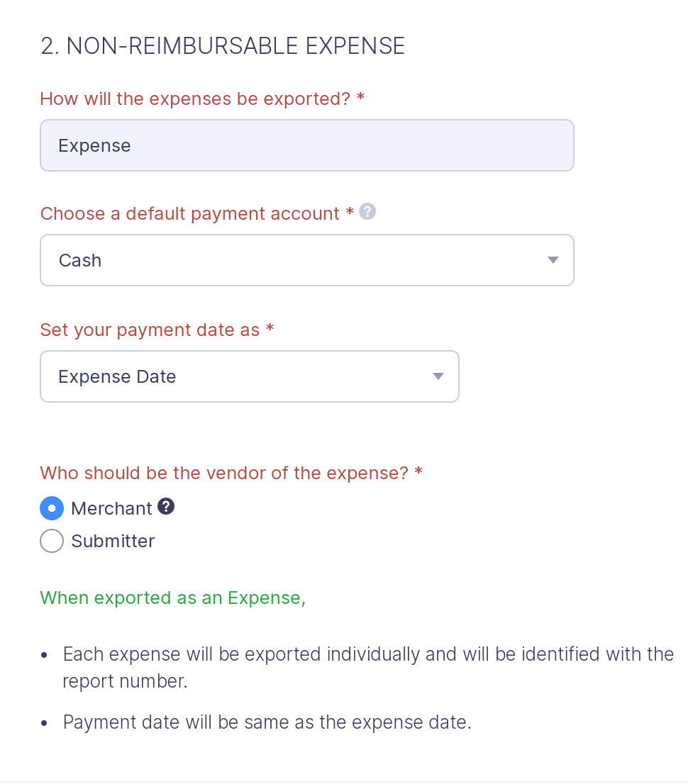This screenshot has height=784, width=688.
Task: Click the payment account help icon
Action: (367, 211)
